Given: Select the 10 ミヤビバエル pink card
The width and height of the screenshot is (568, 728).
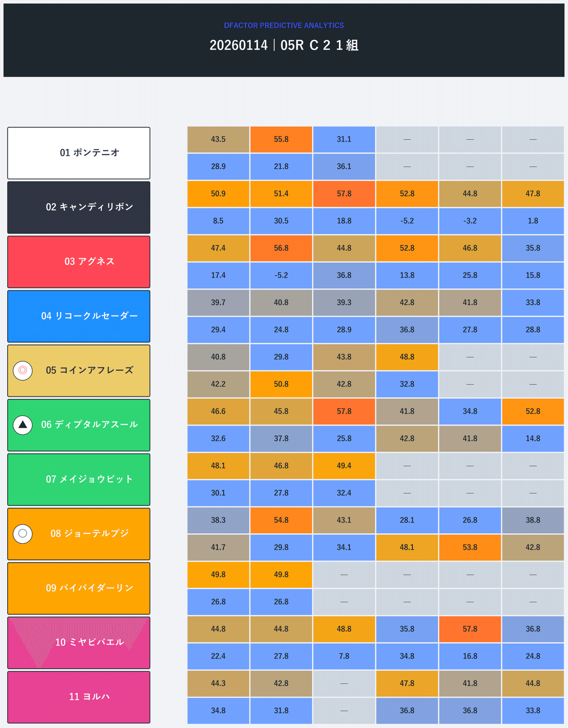Looking at the screenshot, I should click(79, 643).
